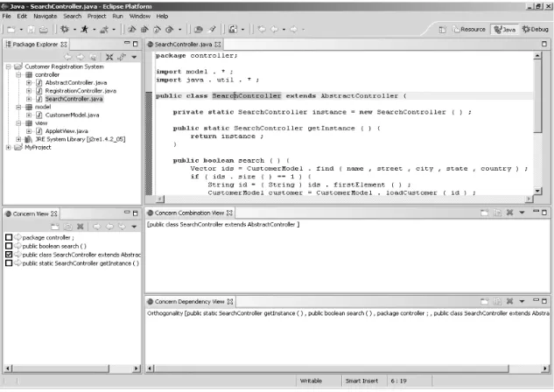Click the New Java Package toolbar icon
The height and width of the screenshot is (392, 554).
[144, 30]
